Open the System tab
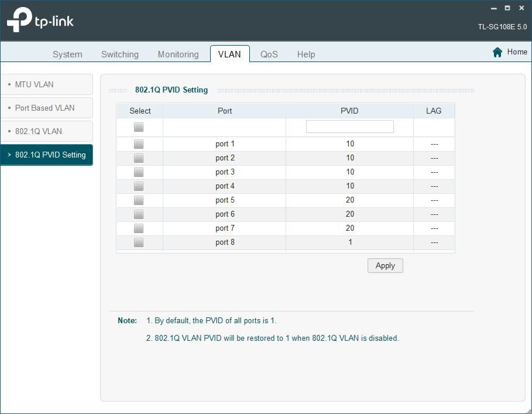532x414 pixels. 67,54
